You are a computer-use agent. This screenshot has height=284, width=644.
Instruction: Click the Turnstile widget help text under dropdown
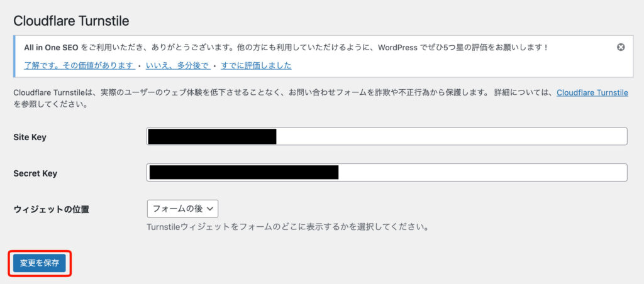click(288, 227)
